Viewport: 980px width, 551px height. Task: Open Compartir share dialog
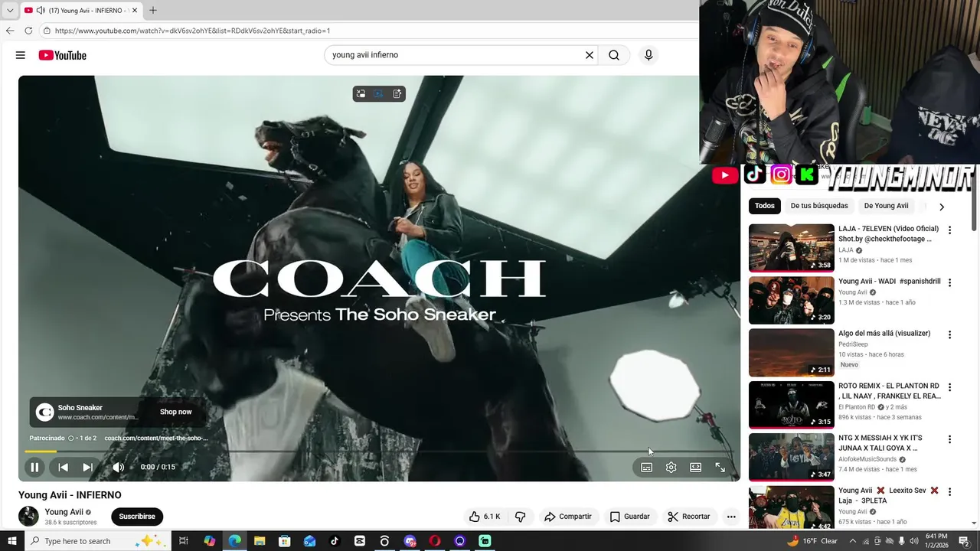tap(568, 517)
